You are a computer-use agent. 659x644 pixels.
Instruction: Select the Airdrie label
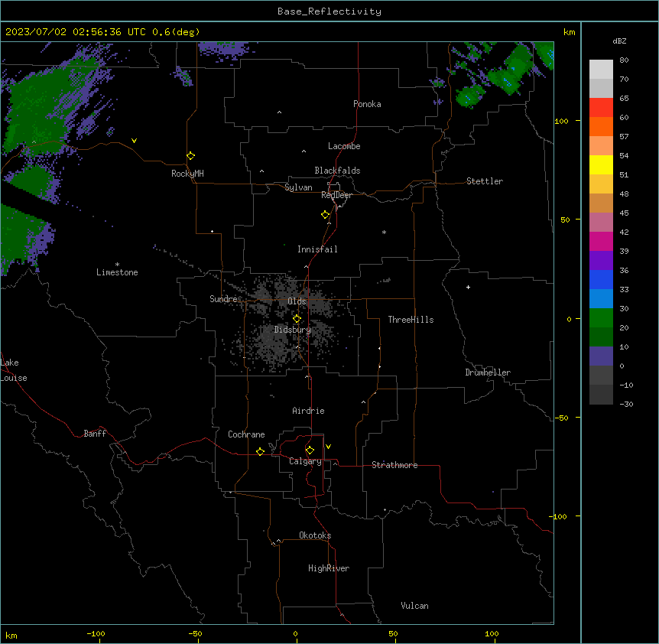[309, 411]
